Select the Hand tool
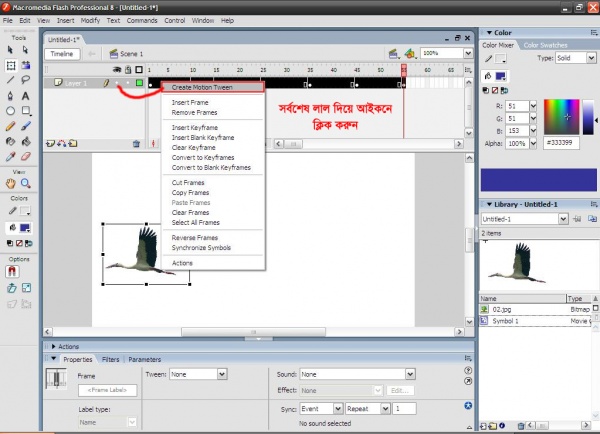The height and width of the screenshot is (434, 600). coord(10,183)
